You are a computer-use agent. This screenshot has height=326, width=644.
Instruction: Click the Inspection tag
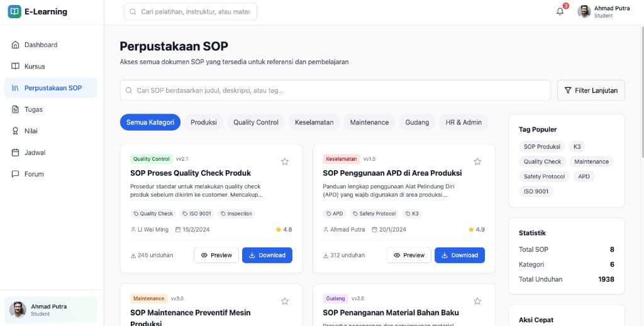(236, 214)
